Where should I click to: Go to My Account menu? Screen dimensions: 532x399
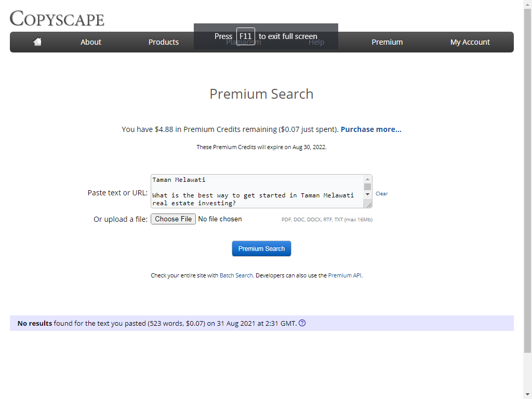(470, 42)
